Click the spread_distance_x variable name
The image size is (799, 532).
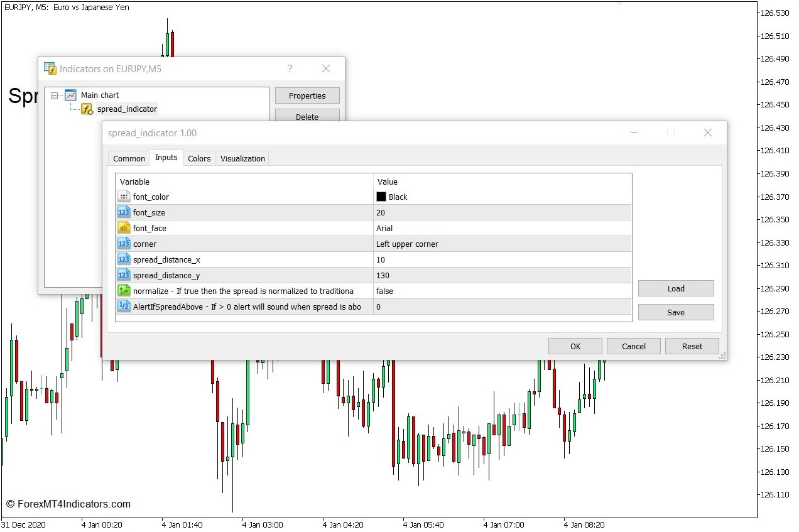(x=166, y=259)
